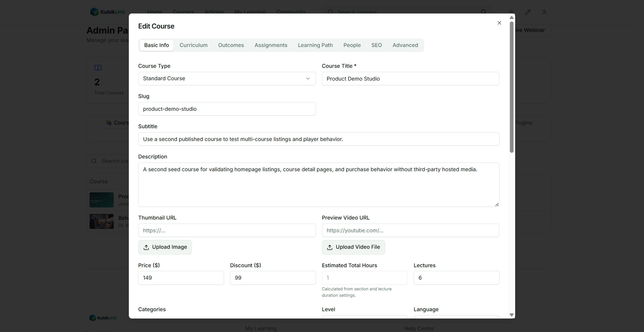Click the Upload Image button
Screen dimensions: 644x332
pos(165,247)
